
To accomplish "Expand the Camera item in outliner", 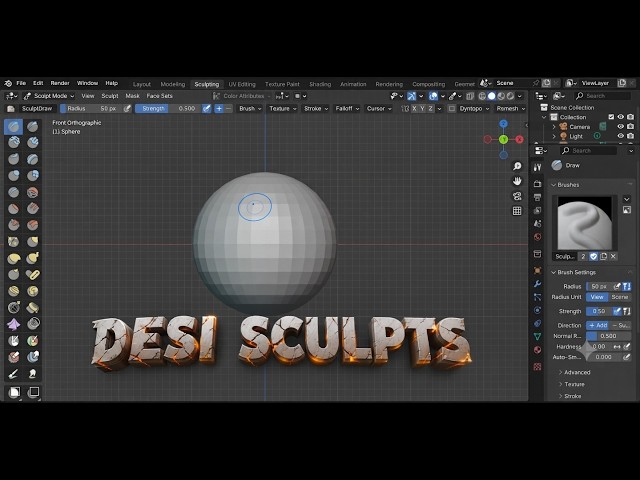I will click(554, 127).
